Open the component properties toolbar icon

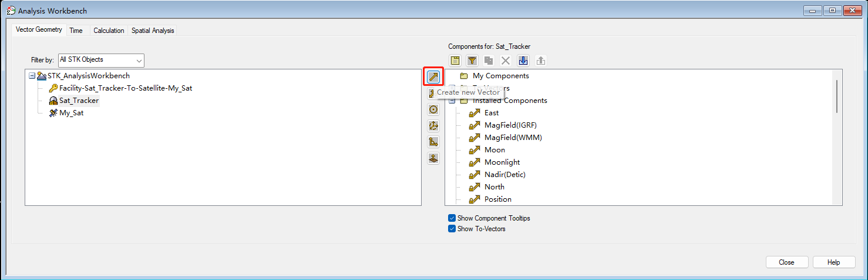[x=455, y=61]
